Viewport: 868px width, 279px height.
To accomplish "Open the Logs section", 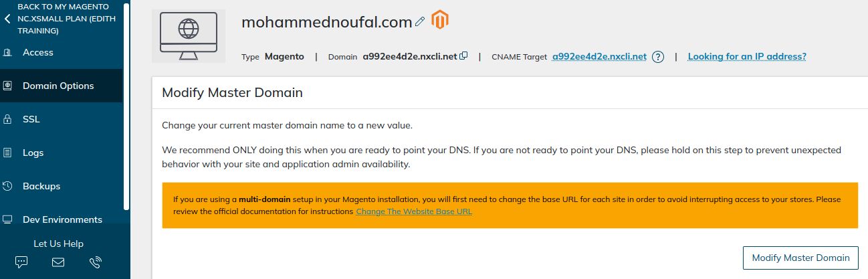I will 33,153.
